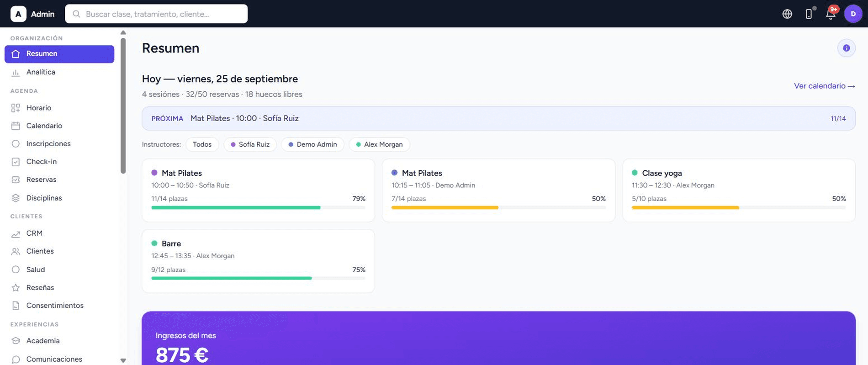Open the Consentimientos page

coord(59,305)
